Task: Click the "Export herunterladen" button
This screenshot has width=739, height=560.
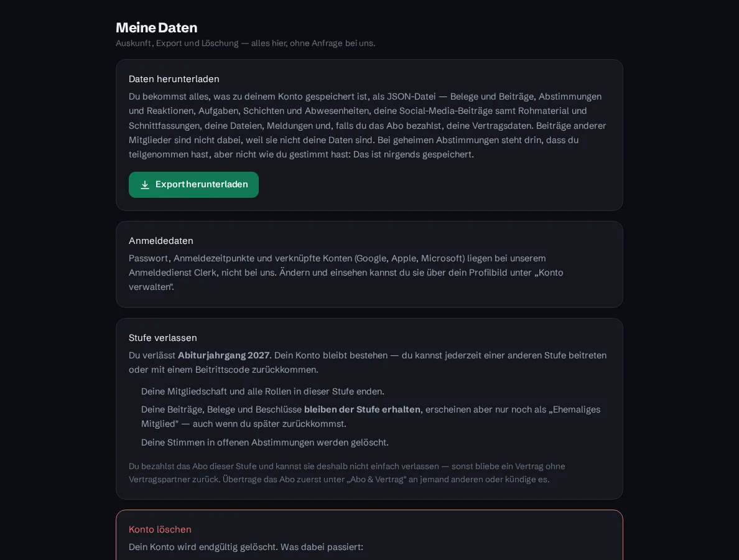Action: tap(193, 185)
